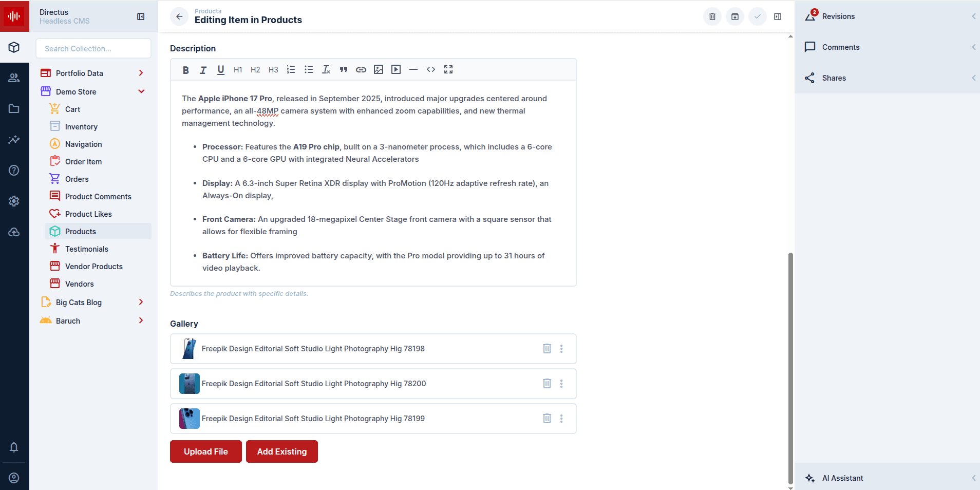Screen dimensions: 980x490
Task: Remove gallery image 78199
Action: (x=547, y=419)
